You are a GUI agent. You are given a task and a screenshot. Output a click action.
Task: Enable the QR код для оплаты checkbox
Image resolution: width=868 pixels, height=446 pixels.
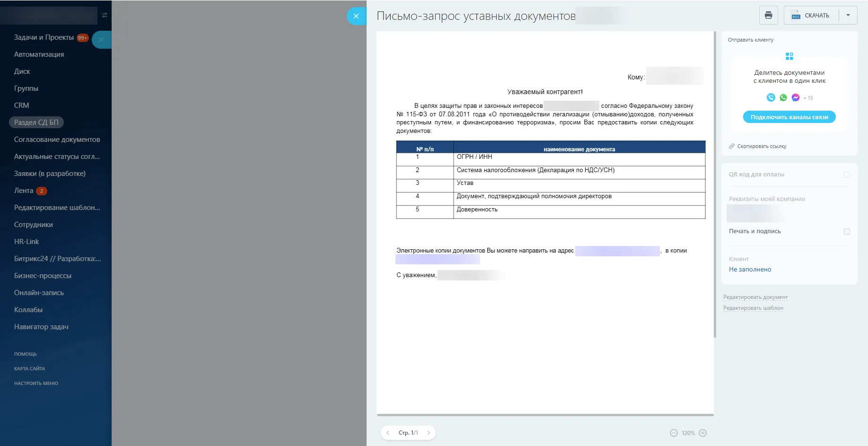pos(847,175)
